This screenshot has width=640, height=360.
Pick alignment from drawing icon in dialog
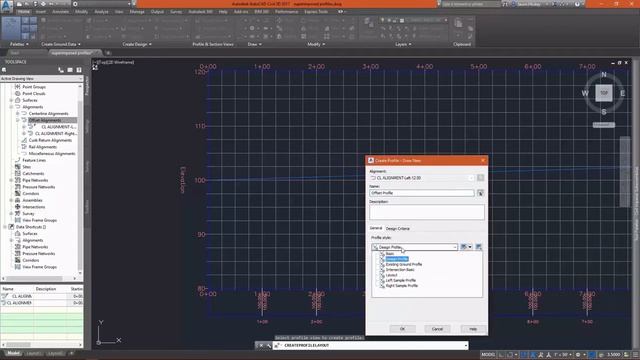[x=480, y=178]
